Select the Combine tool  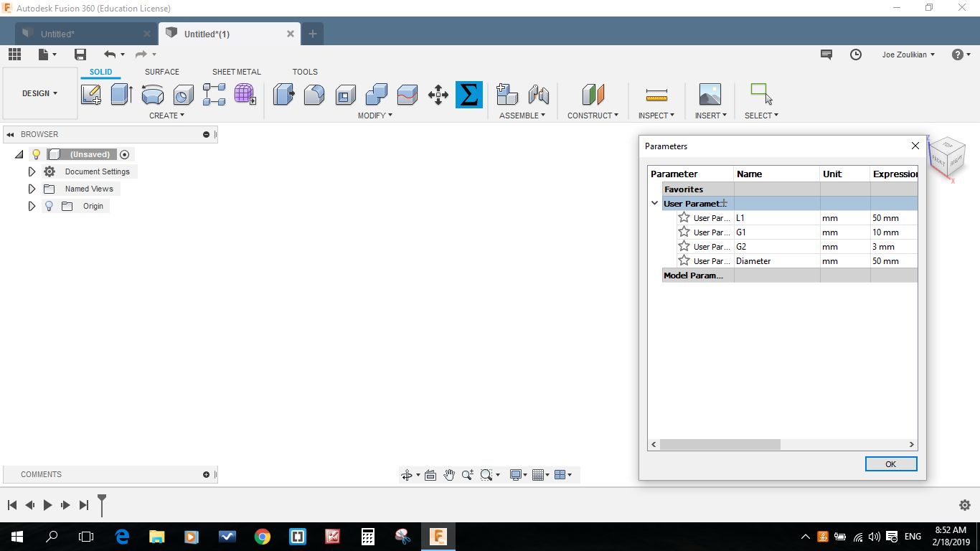[377, 94]
